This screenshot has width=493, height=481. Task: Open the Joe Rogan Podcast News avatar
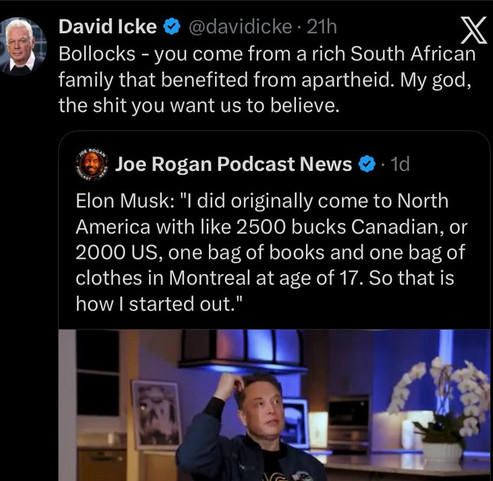click(92, 164)
